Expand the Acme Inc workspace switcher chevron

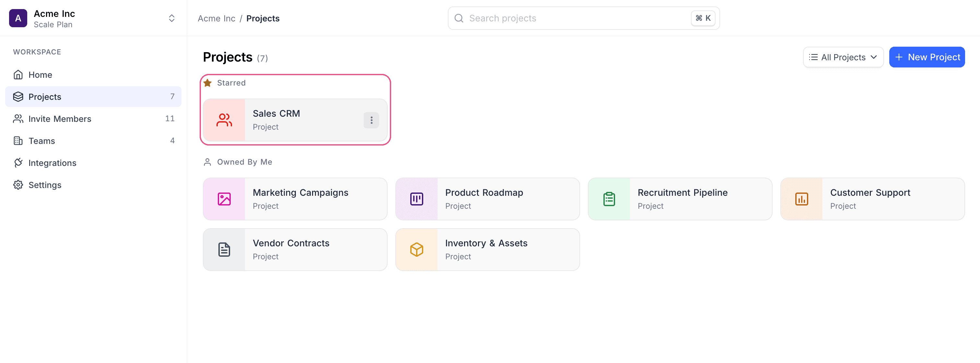click(x=171, y=18)
